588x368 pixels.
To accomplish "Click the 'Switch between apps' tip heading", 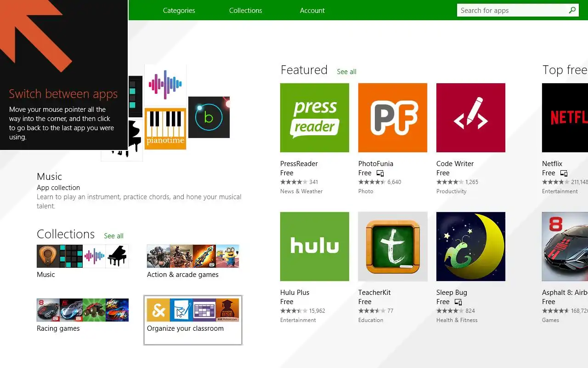I will [63, 94].
